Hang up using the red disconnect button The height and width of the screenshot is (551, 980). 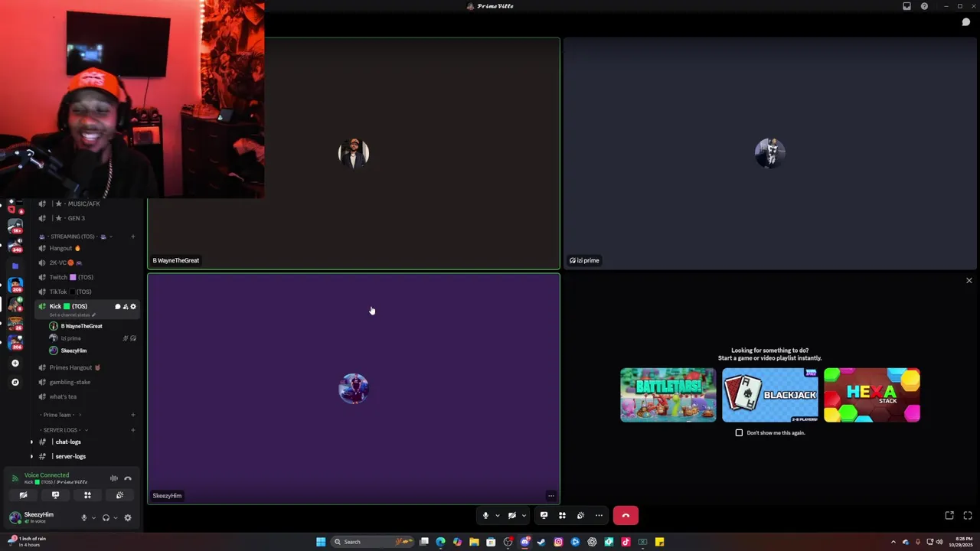click(x=626, y=515)
